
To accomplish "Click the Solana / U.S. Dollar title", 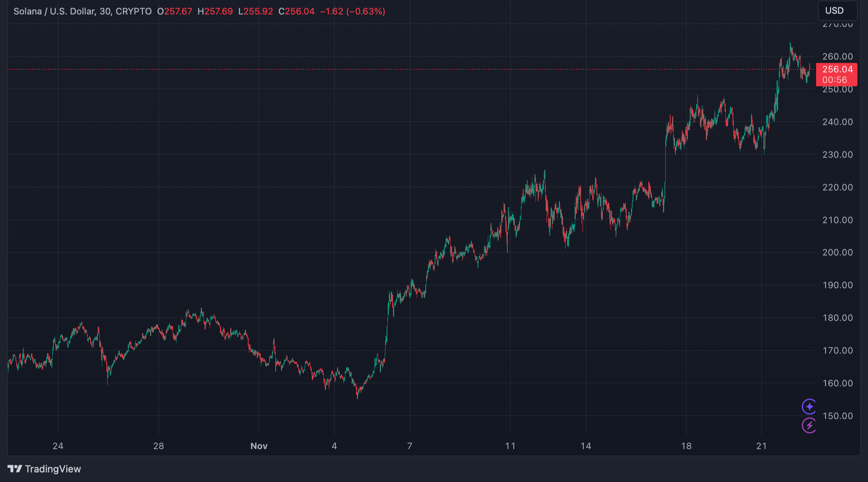I will point(55,11).
